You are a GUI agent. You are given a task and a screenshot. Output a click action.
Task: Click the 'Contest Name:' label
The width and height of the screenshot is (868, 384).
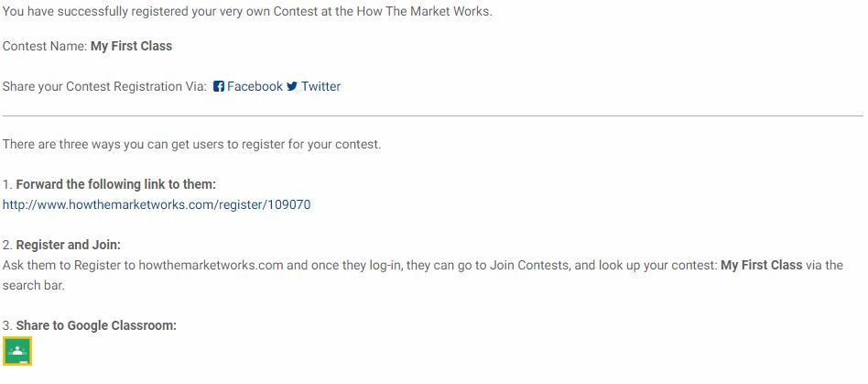46,46
